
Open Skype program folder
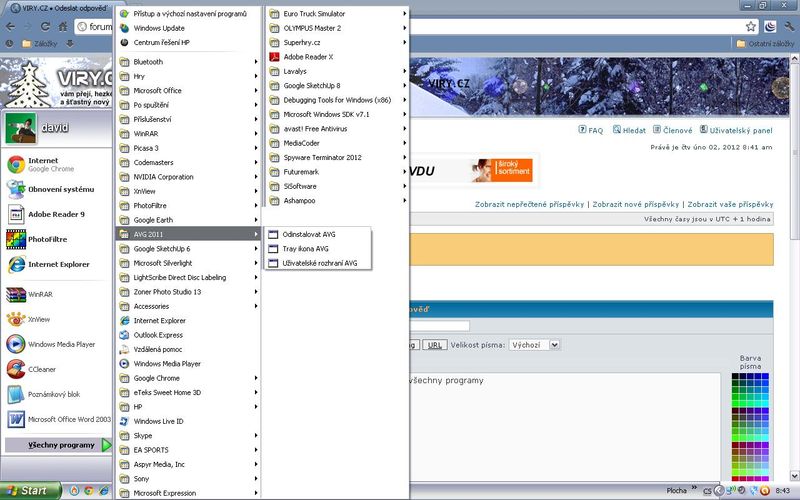click(x=188, y=436)
